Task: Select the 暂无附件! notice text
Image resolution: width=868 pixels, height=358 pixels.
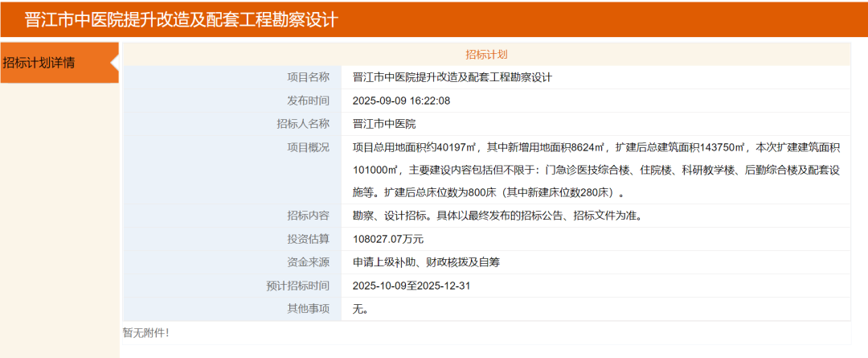Action: point(145,332)
